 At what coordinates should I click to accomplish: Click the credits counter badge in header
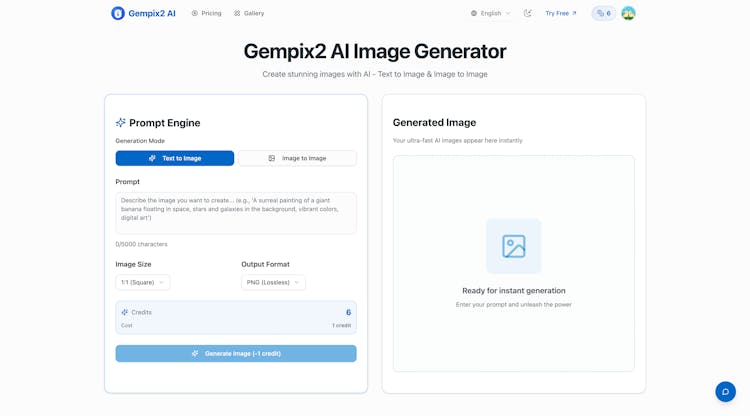pyautogui.click(x=604, y=13)
